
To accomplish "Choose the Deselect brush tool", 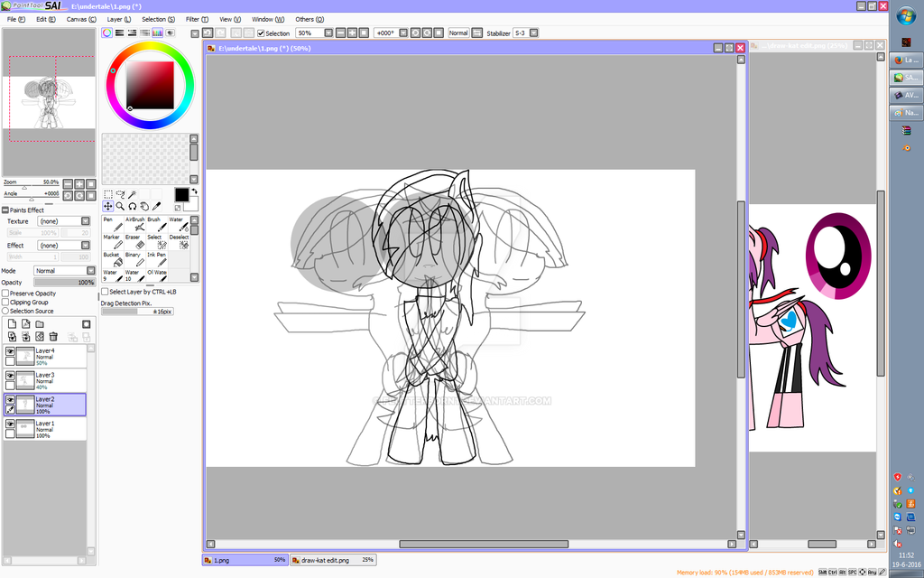I will 179,242.
